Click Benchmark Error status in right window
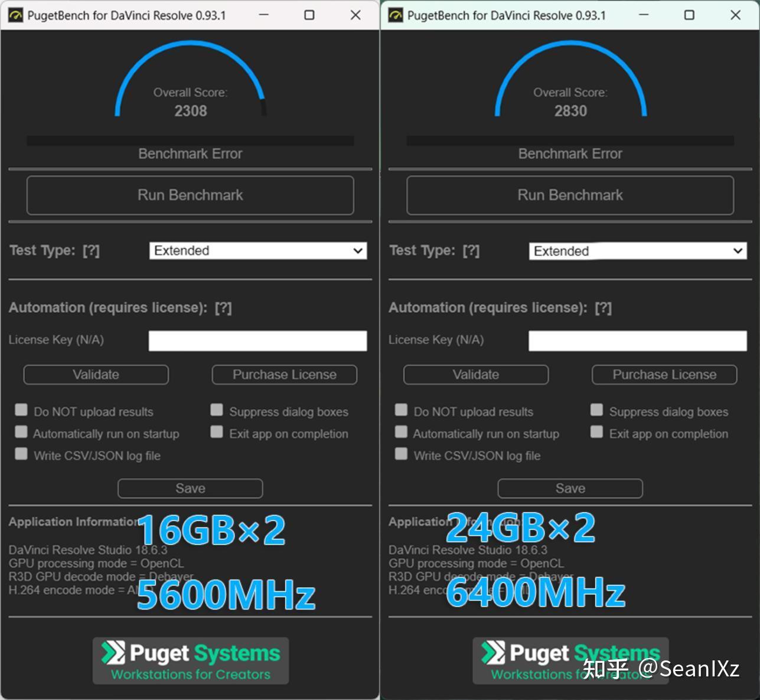The image size is (760, 700). click(570, 154)
